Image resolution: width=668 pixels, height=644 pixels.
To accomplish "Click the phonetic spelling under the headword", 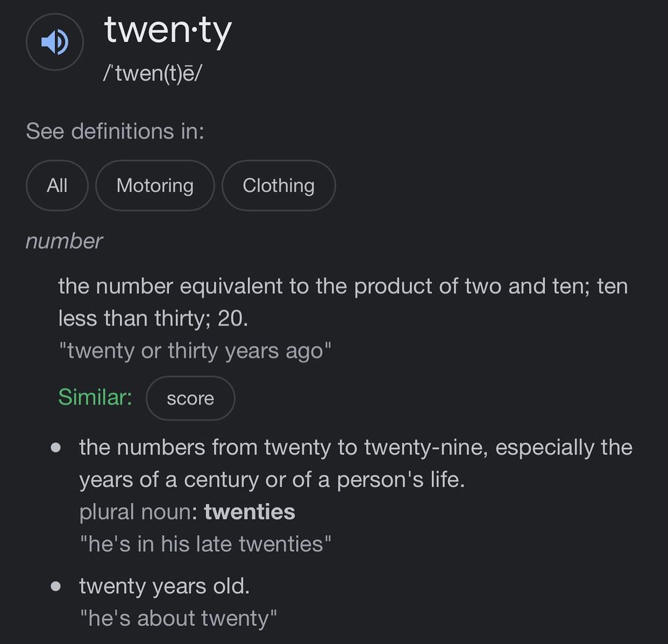I will pos(153,74).
